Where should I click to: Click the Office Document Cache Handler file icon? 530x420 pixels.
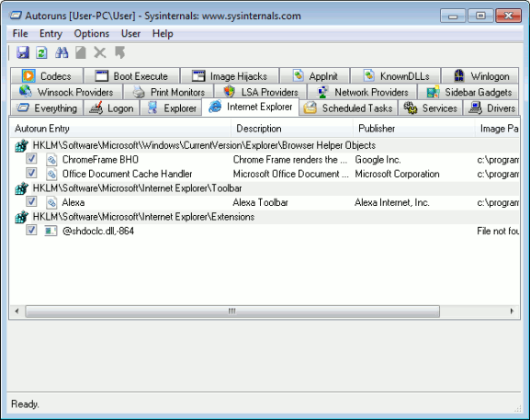tap(51, 174)
